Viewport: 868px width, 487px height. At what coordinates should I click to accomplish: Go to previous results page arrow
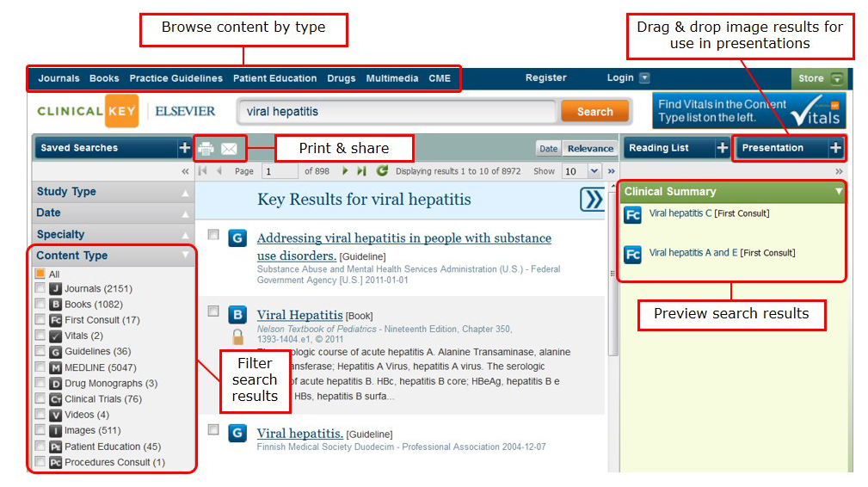click(x=219, y=171)
